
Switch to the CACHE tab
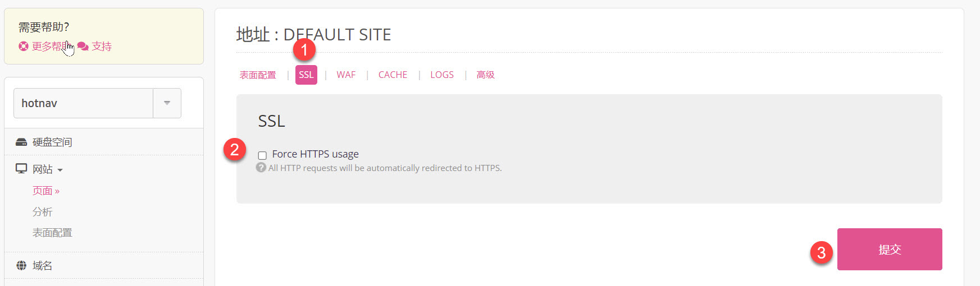(x=393, y=75)
